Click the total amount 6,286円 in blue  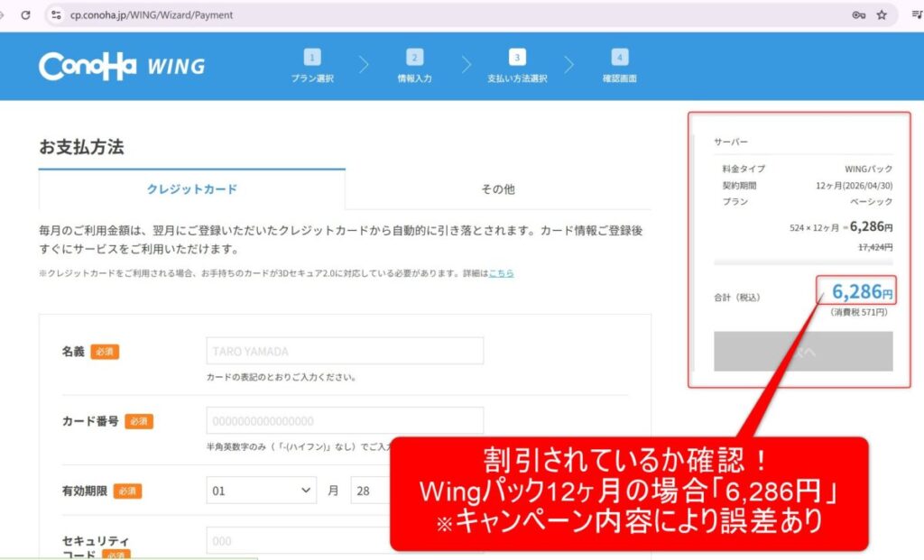[862, 291]
